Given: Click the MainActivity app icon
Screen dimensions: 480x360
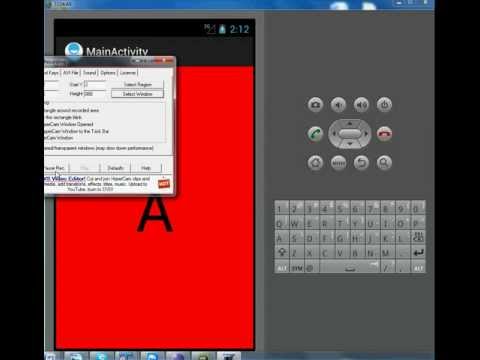Looking at the screenshot, I should pos(74,51).
